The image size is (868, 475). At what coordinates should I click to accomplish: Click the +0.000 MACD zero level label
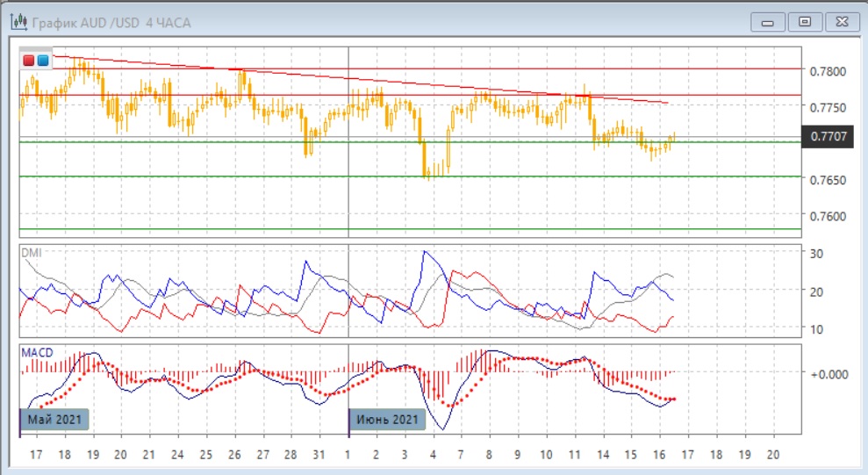coord(830,374)
